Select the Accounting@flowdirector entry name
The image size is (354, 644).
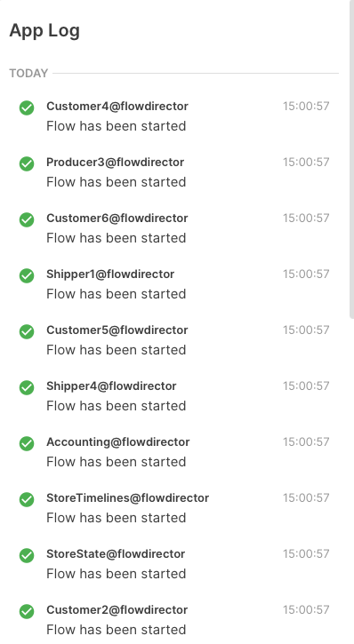coord(118,442)
